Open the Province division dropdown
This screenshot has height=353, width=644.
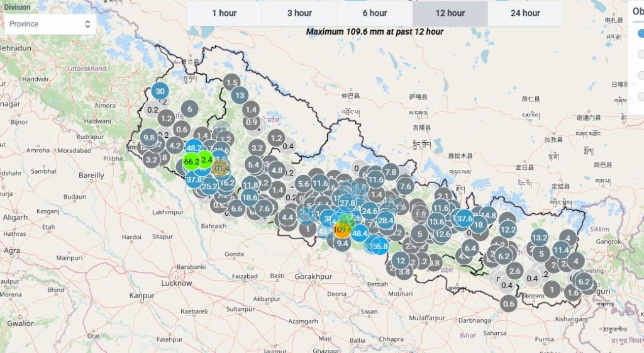(50, 24)
